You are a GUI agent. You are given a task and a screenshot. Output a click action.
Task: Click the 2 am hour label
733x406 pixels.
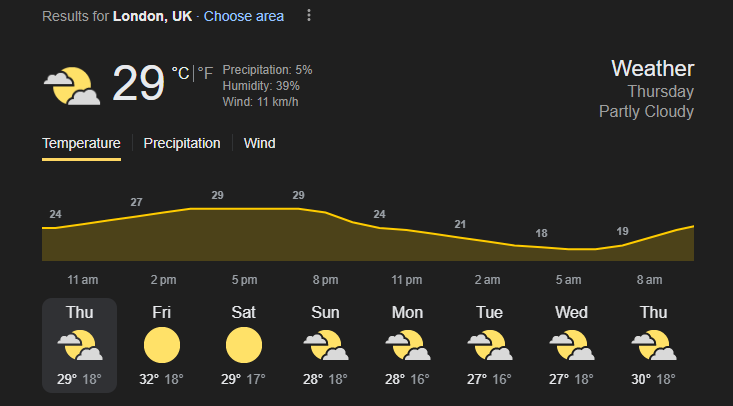pyautogui.click(x=488, y=280)
